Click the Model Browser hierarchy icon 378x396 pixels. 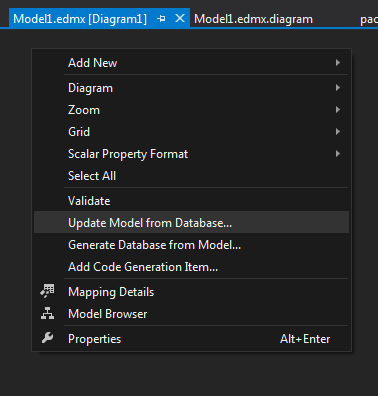tap(48, 314)
